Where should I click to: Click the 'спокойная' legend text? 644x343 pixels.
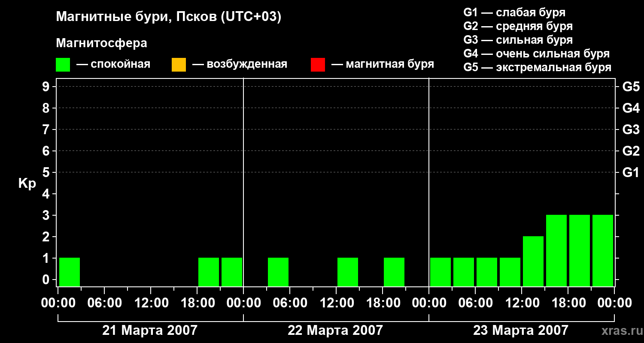point(120,65)
